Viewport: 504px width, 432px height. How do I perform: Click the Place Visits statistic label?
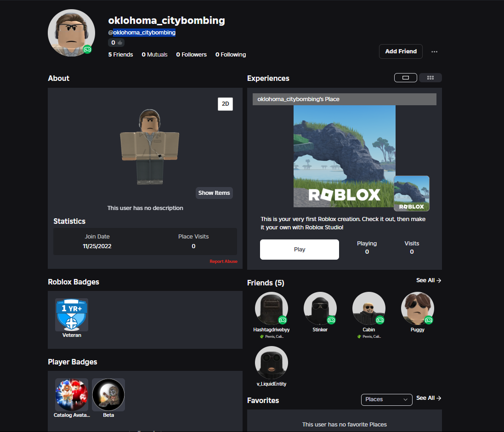(x=193, y=237)
